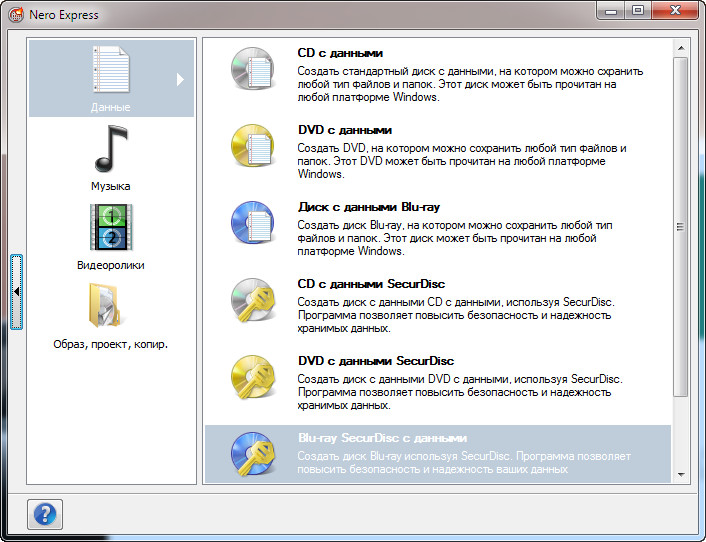The width and height of the screenshot is (706, 542).
Task: Open help with the question mark button
Action: coord(45,514)
